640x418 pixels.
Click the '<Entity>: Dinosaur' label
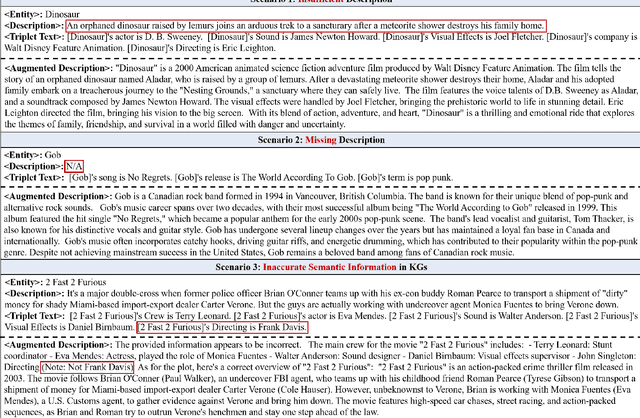(38, 10)
